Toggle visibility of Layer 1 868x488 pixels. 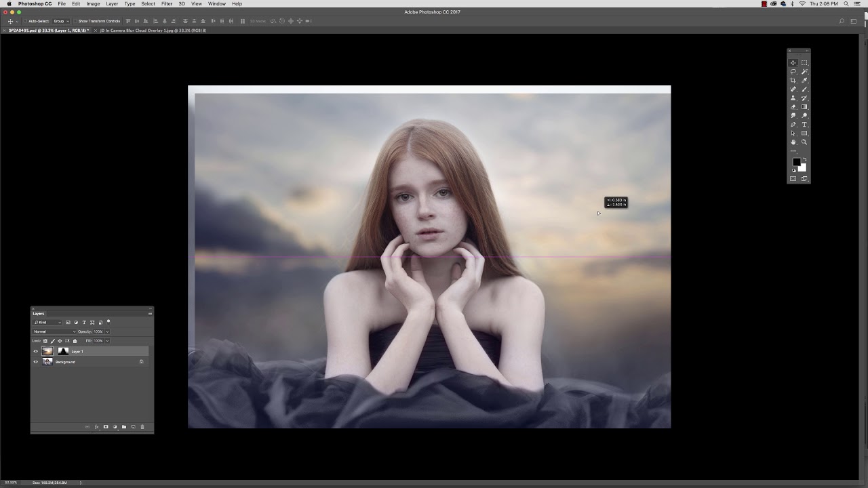tap(36, 351)
